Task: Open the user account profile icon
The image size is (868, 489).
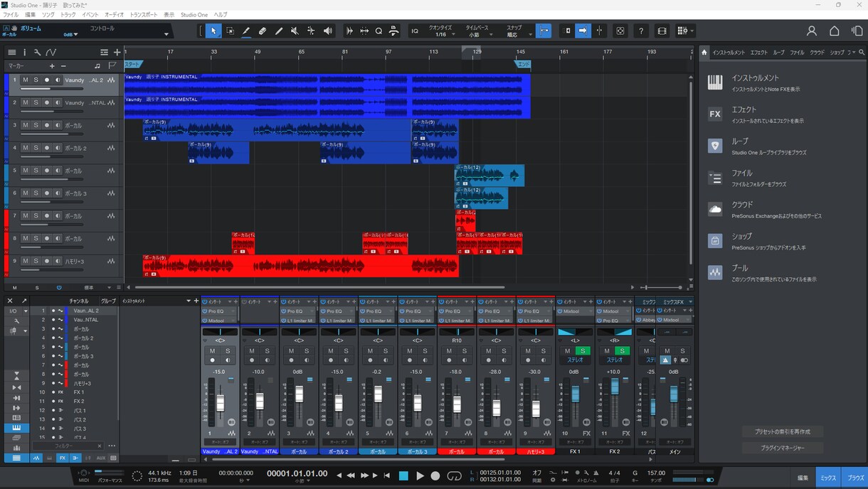Action: [812, 31]
